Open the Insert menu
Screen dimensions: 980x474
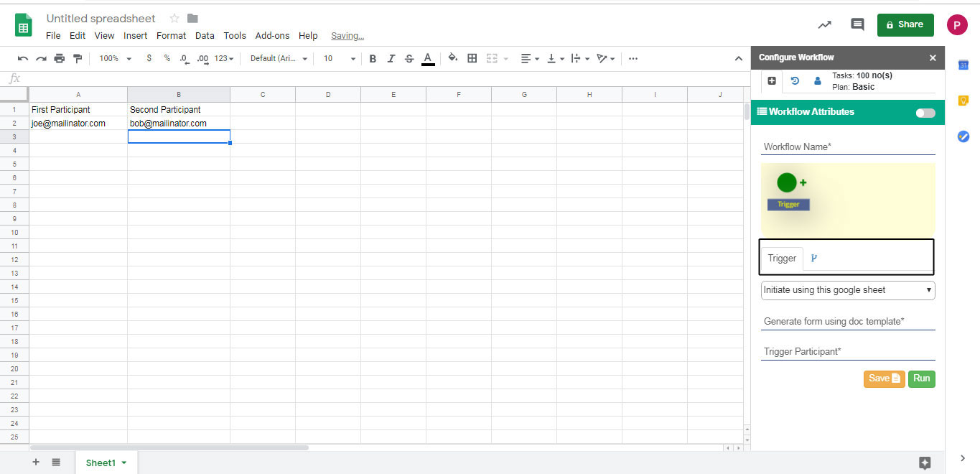click(135, 35)
